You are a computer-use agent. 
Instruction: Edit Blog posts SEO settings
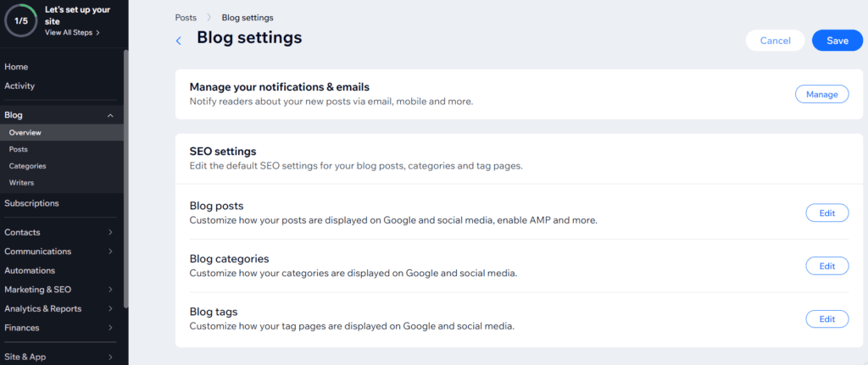click(827, 213)
